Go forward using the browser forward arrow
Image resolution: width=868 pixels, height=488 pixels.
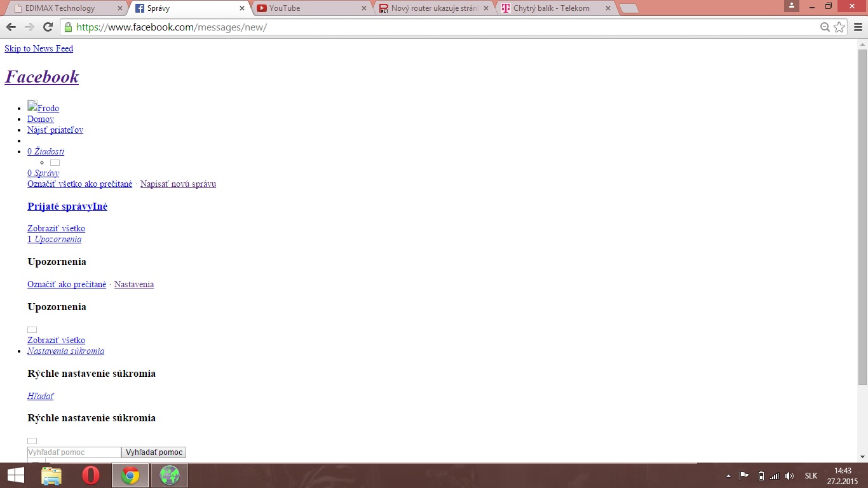[x=29, y=27]
